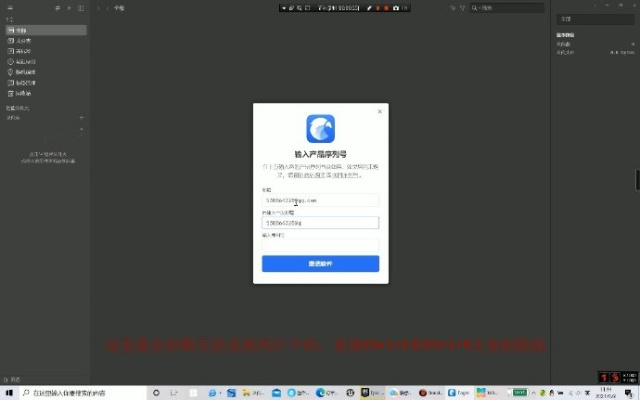Viewport: 640px width, 400px height.
Task: Click the email input field
Action: coord(320,200)
